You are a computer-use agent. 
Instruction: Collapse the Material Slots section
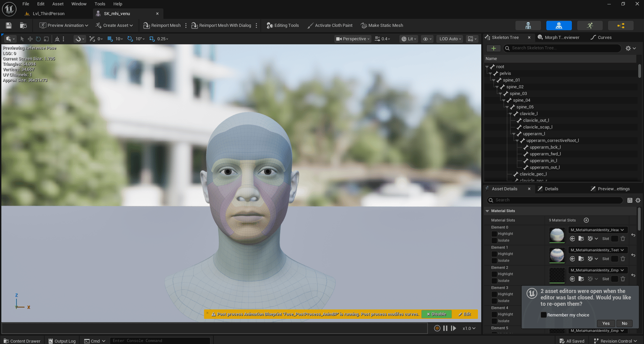(487, 211)
